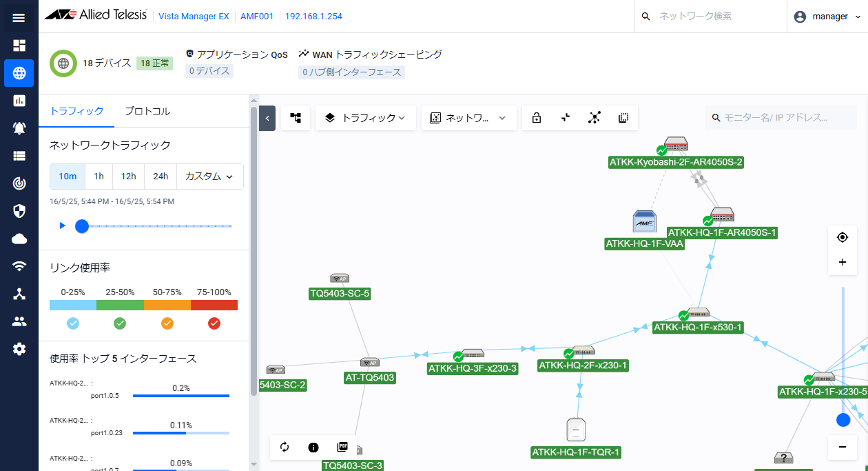Click the topology nodes icon in map toolbar
The height and width of the screenshot is (471, 868).
595,118
